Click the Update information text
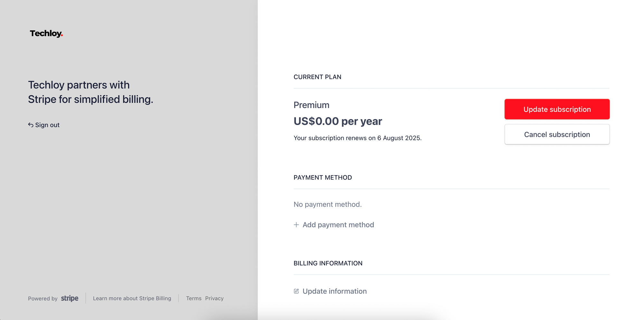Image resolution: width=644 pixels, height=320 pixels. (335, 291)
